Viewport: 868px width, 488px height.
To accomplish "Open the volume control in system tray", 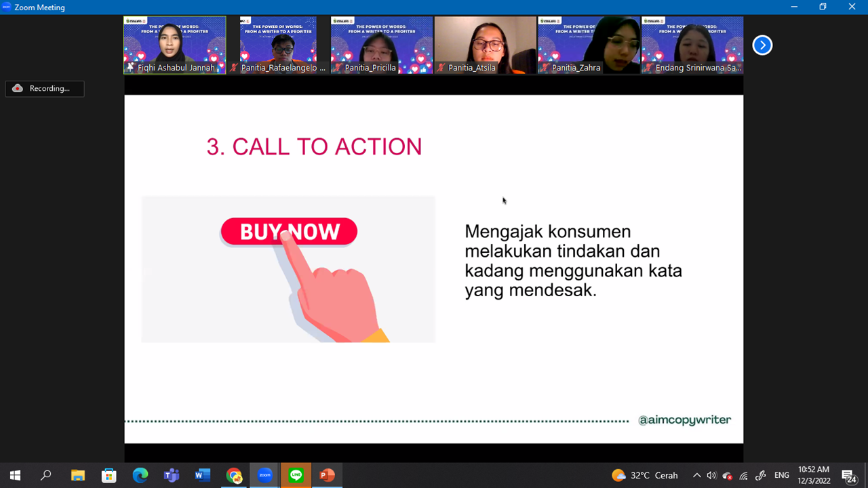I will tap(711, 475).
